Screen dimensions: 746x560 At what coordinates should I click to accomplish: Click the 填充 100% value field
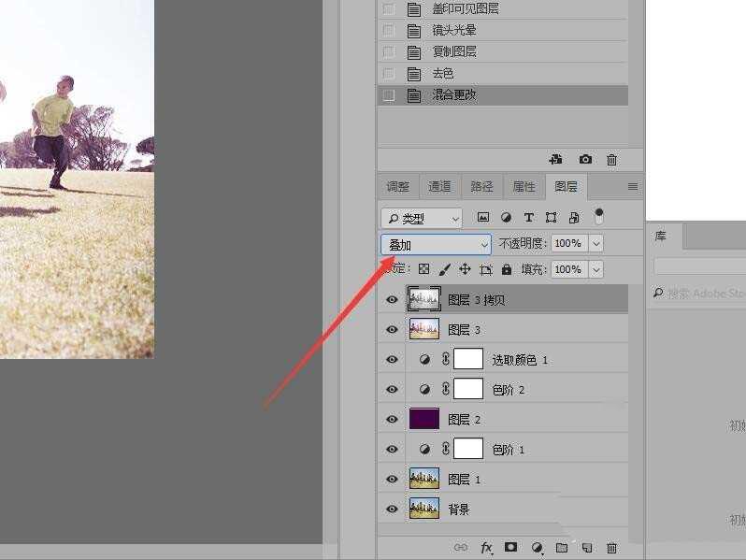[568, 270]
